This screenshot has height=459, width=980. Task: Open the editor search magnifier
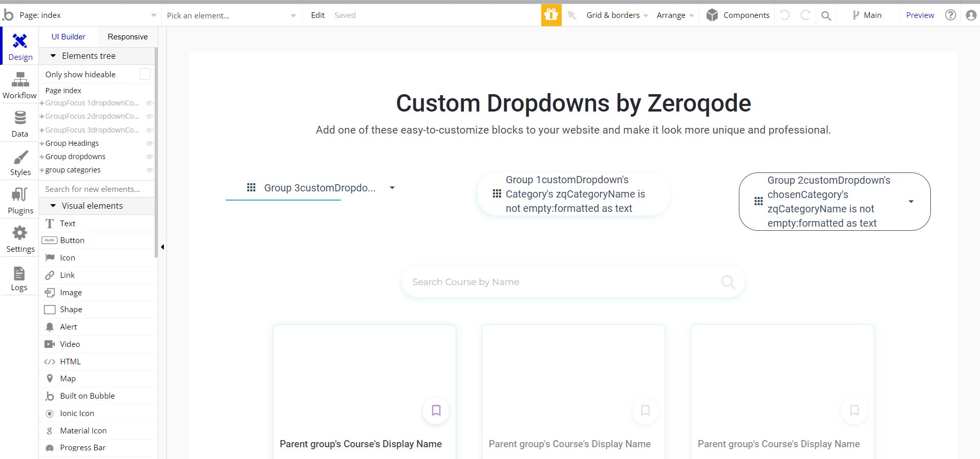click(x=826, y=15)
